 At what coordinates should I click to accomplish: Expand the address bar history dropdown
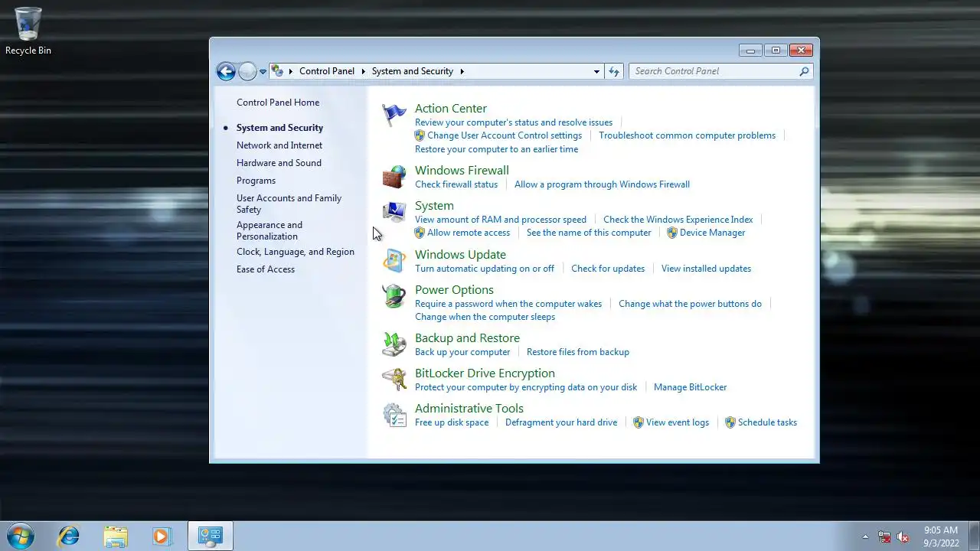pyautogui.click(x=596, y=71)
